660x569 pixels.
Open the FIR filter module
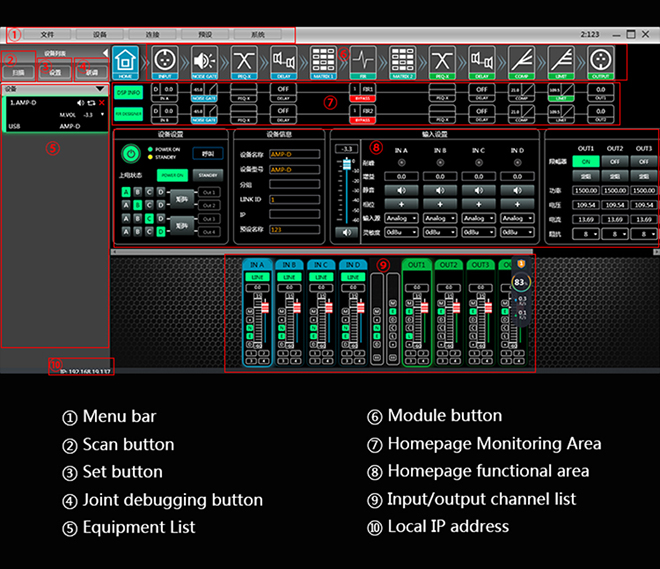click(362, 60)
